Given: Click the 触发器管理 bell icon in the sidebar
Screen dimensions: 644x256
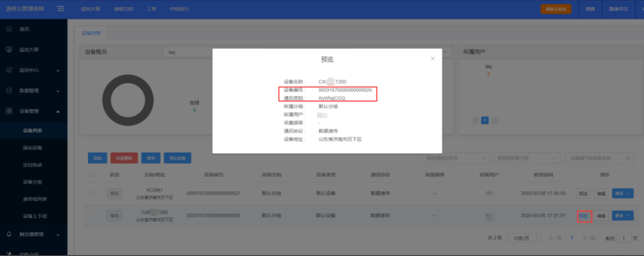Looking at the screenshot, I should 9,234.
